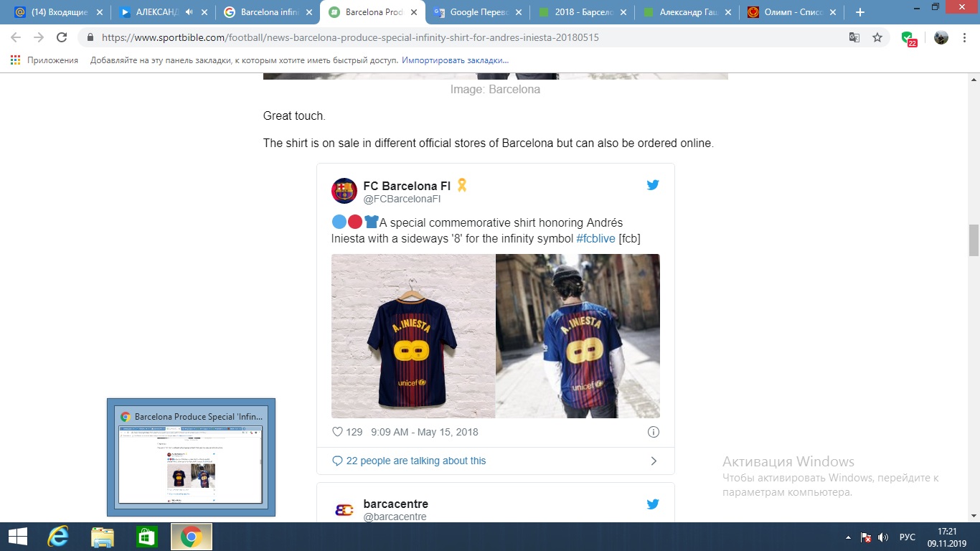Open the barcacentre profile avatar
The image size is (980, 551).
click(x=344, y=509)
